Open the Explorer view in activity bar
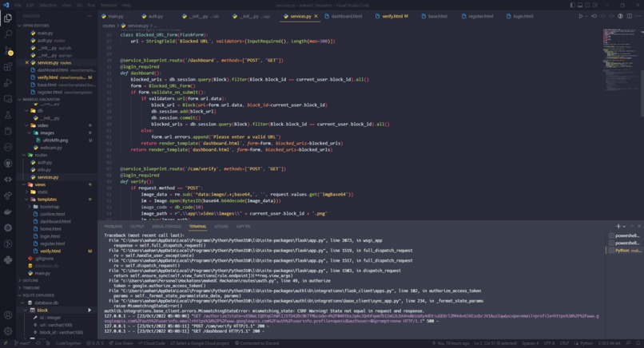 (8, 18)
